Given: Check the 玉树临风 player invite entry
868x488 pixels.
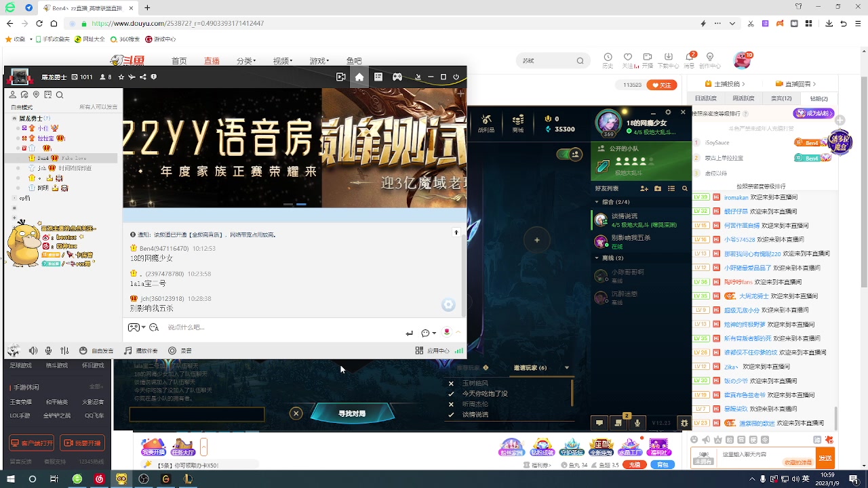Looking at the screenshot, I should (x=450, y=383).
